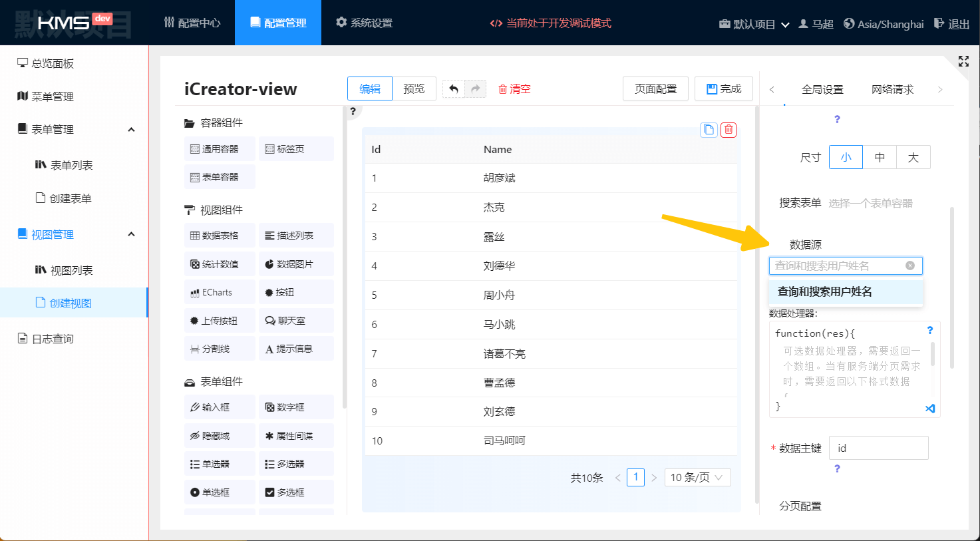Collapse the 表单管理 sidebar menu
Viewport: 980px width, 541px height.
point(131,129)
